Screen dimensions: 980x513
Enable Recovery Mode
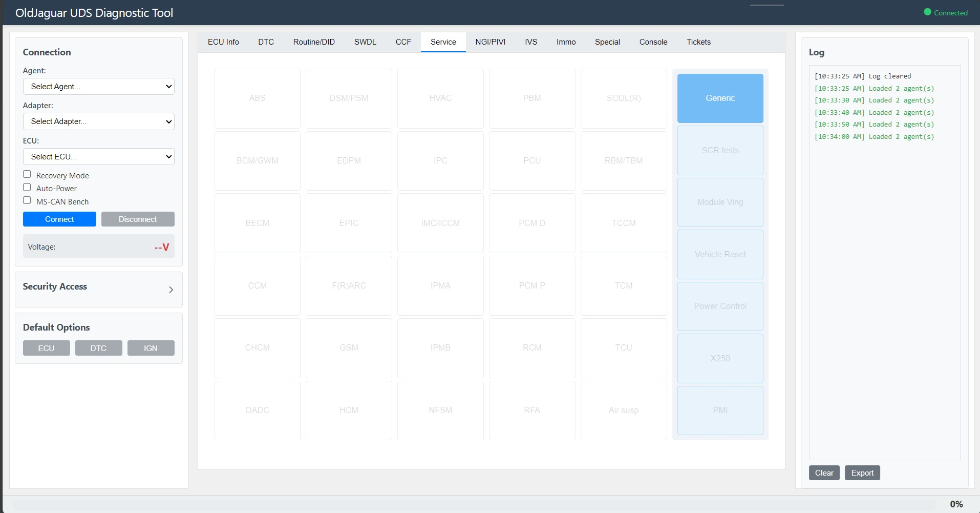pyautogui.click(x=27, y=174)
